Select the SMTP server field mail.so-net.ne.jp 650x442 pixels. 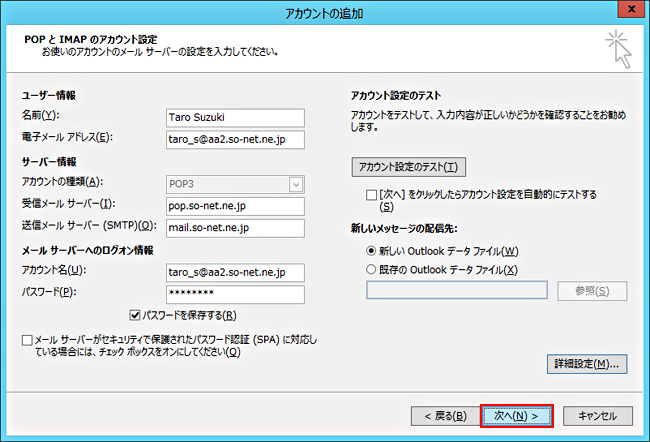click(236, 226)
